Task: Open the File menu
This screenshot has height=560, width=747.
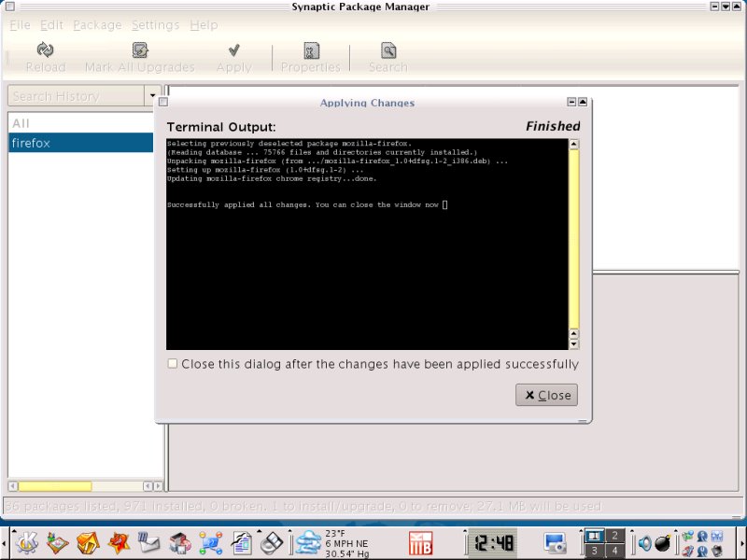Action: [21, 25]
